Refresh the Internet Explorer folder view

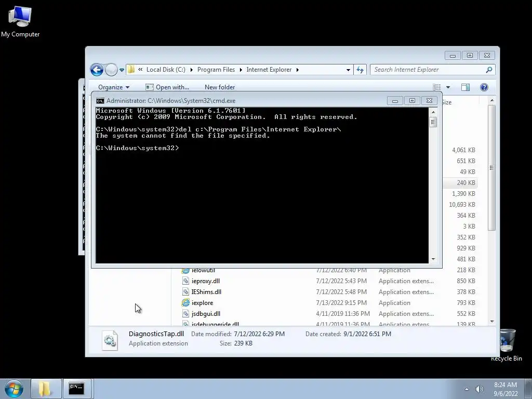[x=360, y=70]
